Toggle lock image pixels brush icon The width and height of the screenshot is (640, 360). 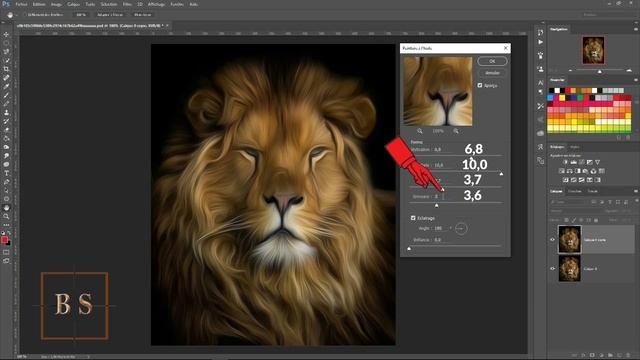tap(574, 220)
